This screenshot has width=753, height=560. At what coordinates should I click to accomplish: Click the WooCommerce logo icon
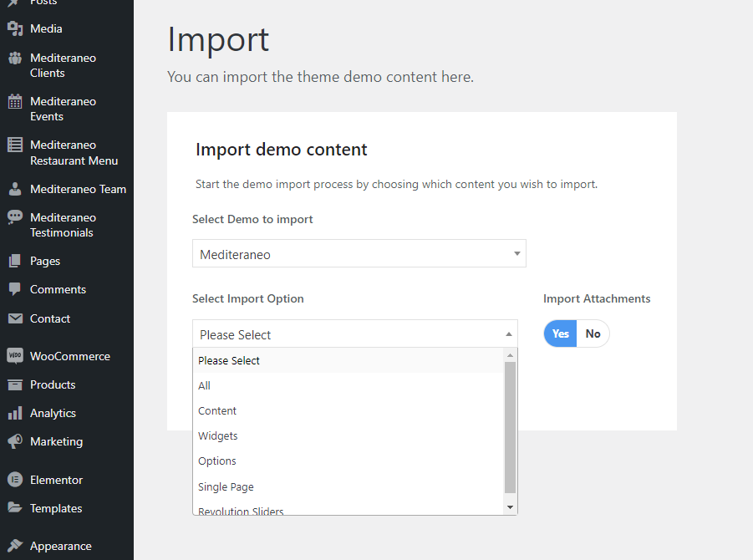[15, 356]
